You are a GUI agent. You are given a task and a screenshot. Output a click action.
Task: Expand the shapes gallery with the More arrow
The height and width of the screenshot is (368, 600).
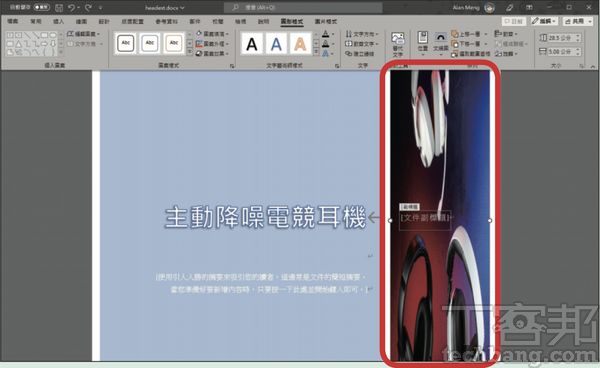[61, 52]
